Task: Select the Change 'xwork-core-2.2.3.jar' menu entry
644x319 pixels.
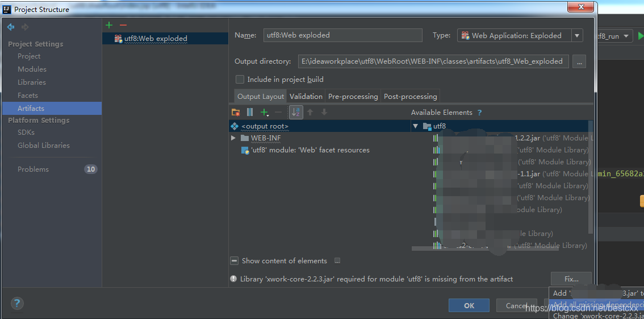Action: (x=596, y=315)
